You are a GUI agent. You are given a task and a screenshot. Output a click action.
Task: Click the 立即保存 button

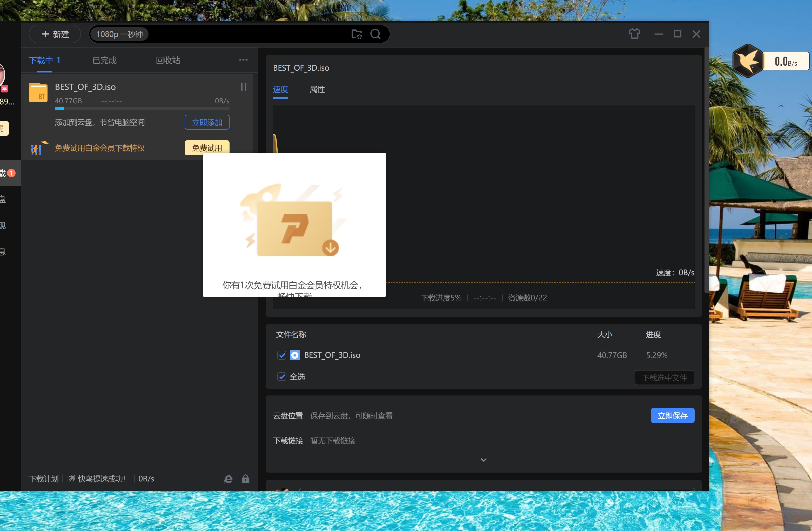[x=672, y=415]
